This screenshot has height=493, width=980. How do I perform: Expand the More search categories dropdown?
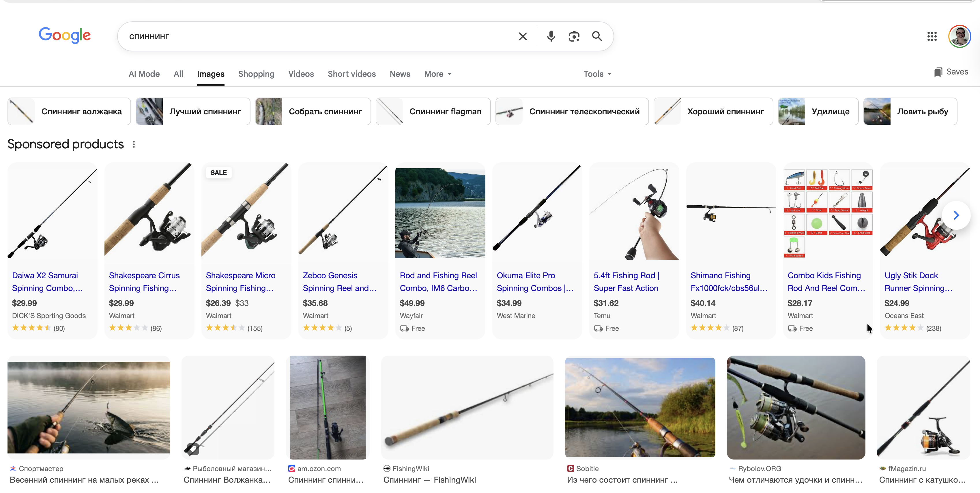pos(438,74)
